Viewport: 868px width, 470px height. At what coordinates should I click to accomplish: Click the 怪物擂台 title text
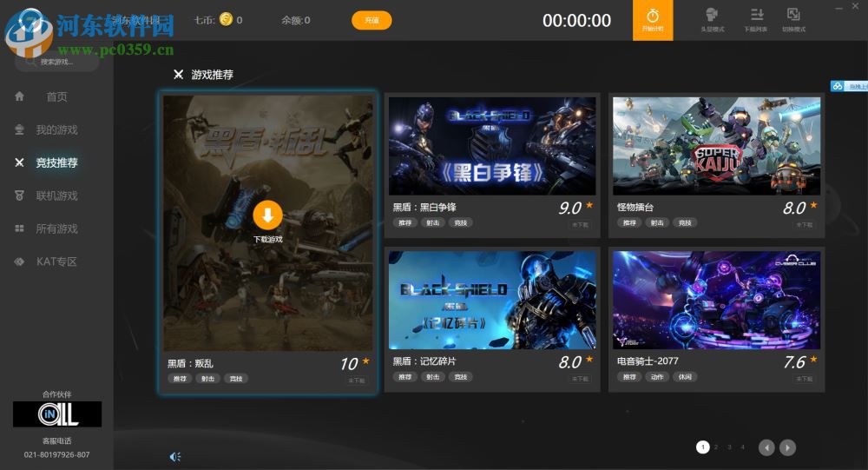click(x=635, y=208)
